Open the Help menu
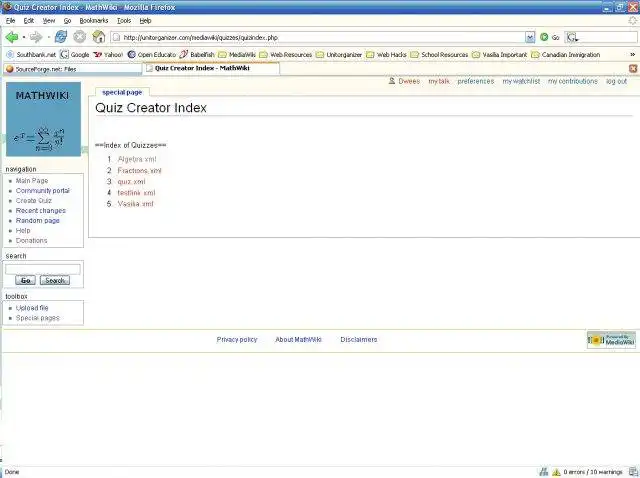640x478 pixels. tap(145, 20)
